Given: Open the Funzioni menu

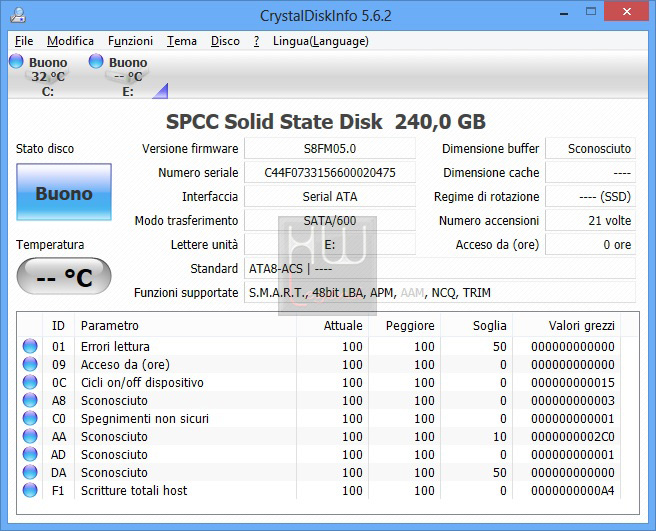Looking at the screenshot, I should point(131,41).
